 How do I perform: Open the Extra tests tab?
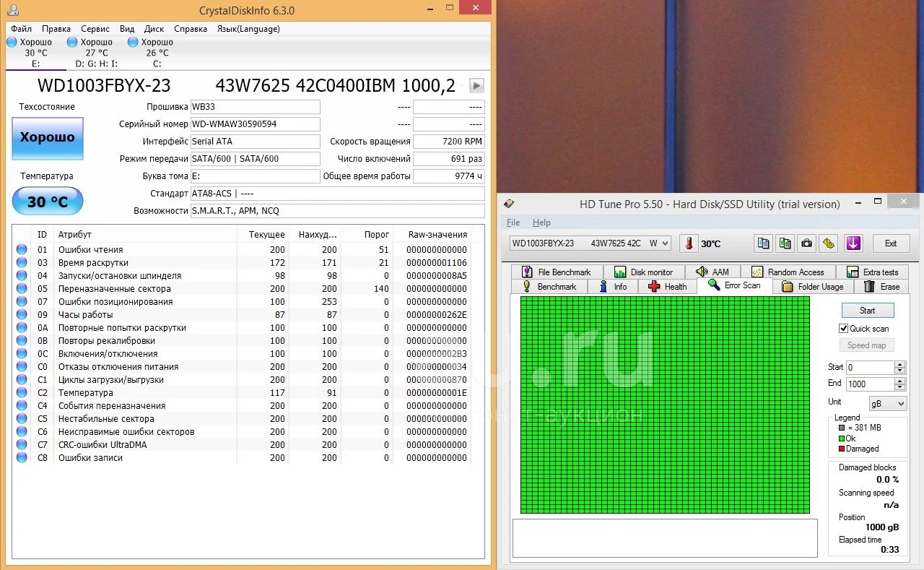pyautogui.click(x=873, y=272)
